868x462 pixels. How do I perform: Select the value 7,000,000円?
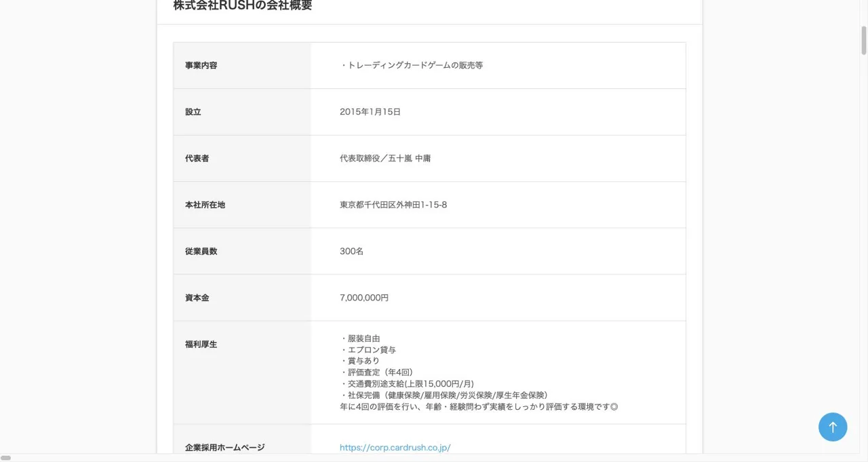point(364,298)
